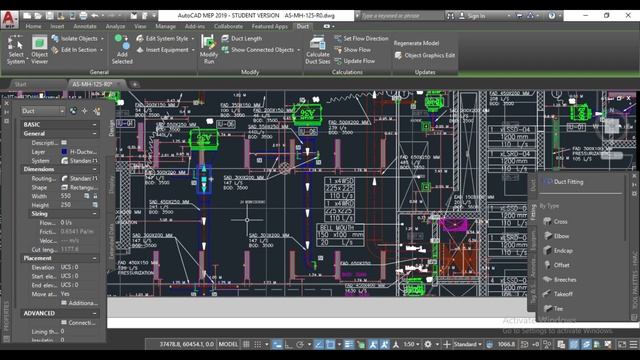
Task: Open the Duct object type dropdown
Action: pyautogui.click(x=43, y=111)
